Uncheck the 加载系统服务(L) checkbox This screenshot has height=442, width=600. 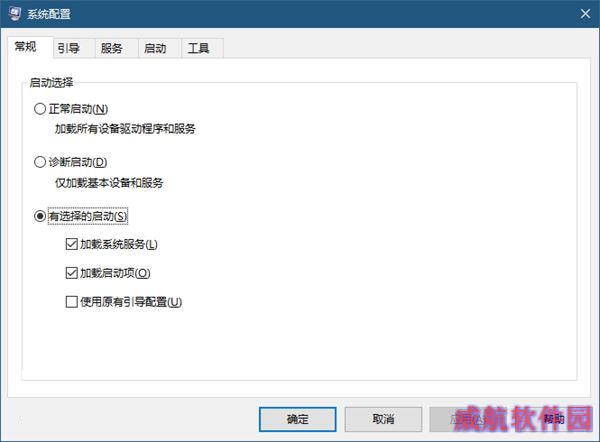click(x=72, y=244)
